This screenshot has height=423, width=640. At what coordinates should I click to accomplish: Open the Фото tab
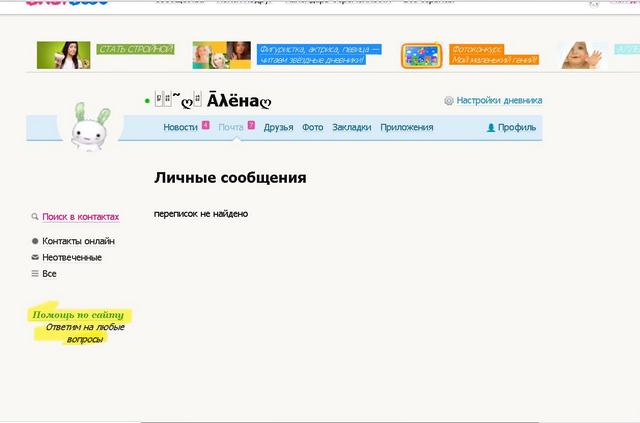(313, 127)
